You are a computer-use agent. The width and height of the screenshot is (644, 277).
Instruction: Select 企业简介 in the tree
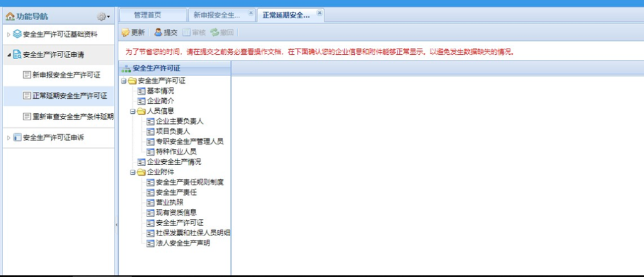tap(160, 101)
